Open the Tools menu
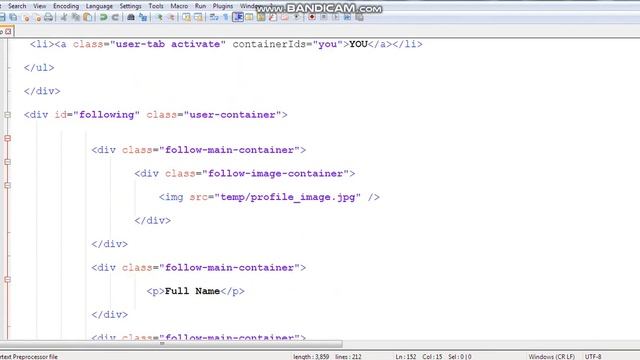 [x=156, y=6]
